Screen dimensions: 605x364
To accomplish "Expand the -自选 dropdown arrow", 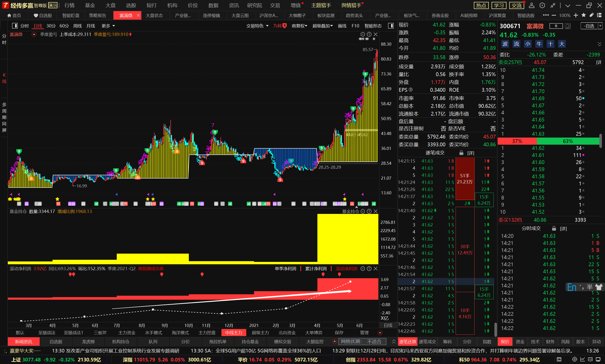I will [600, 26].
